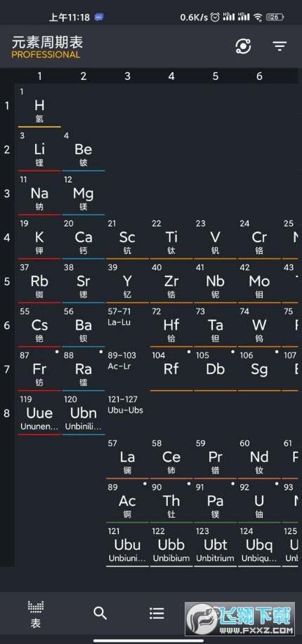
Task: Open the Dubnium Db element tile
Action: 216,370
